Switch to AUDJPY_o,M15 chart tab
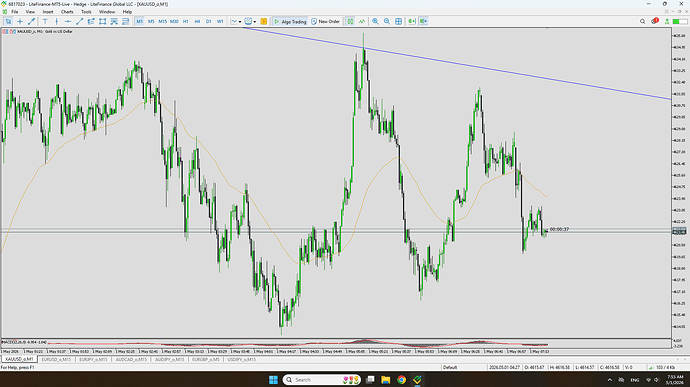The width and height of the screenshot is (690, 387). point(169,359)
